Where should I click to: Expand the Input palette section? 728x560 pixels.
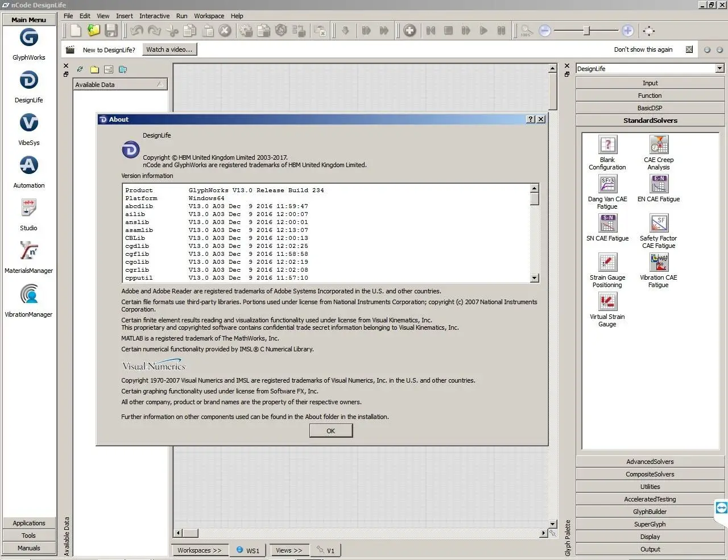(650, 83)
